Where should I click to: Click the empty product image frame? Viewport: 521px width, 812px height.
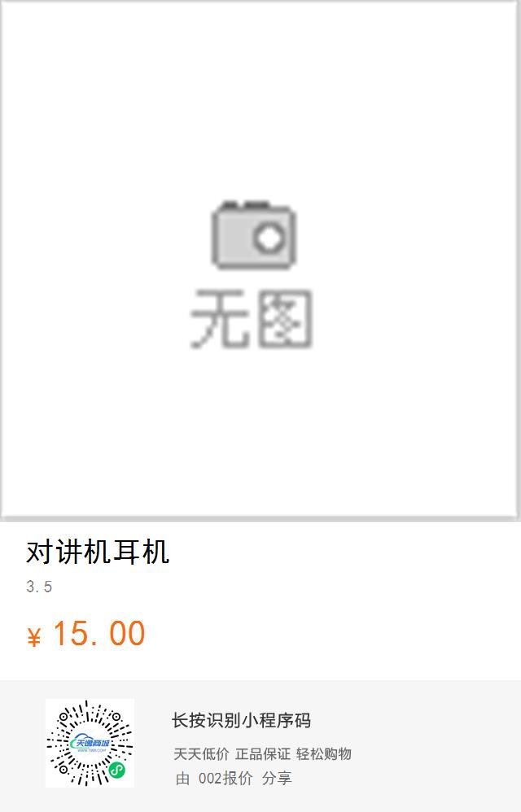click(x=260, y=260)
